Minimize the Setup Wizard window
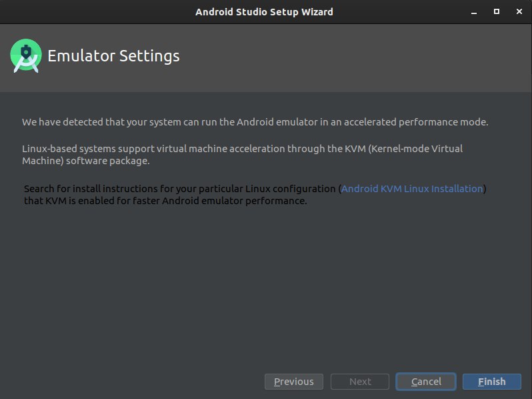This screenshot has width=532, height=399. point(474,12)
